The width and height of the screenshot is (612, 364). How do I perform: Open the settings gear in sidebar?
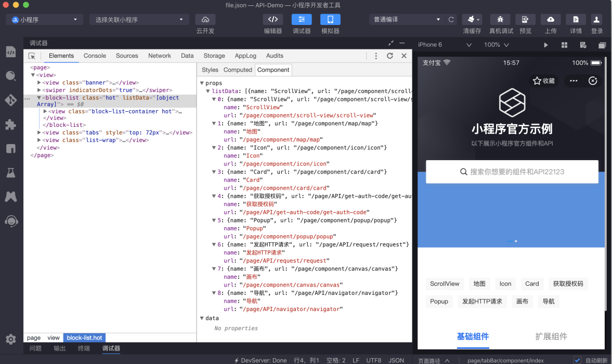click(11, 339)
